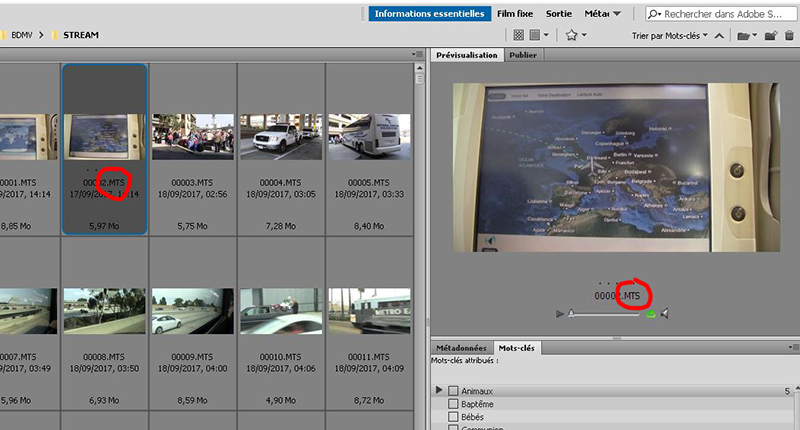Toggle the green loop button in preview
Image resolution: width=800 pixels, height=430 pixels.
tap(651, 314)
